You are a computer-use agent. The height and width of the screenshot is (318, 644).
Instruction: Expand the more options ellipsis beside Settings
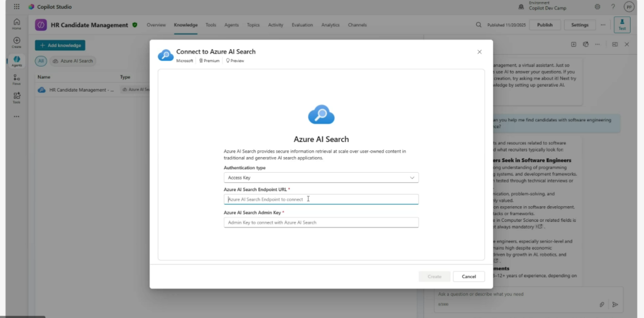tap(603, 25)
